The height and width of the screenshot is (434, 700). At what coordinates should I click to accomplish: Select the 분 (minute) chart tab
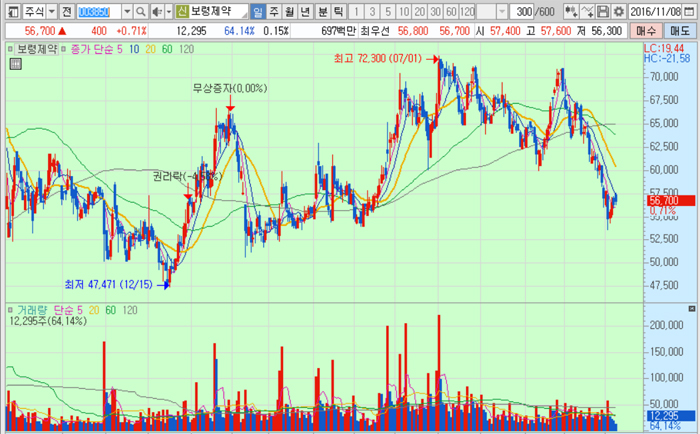coord(322,11)
